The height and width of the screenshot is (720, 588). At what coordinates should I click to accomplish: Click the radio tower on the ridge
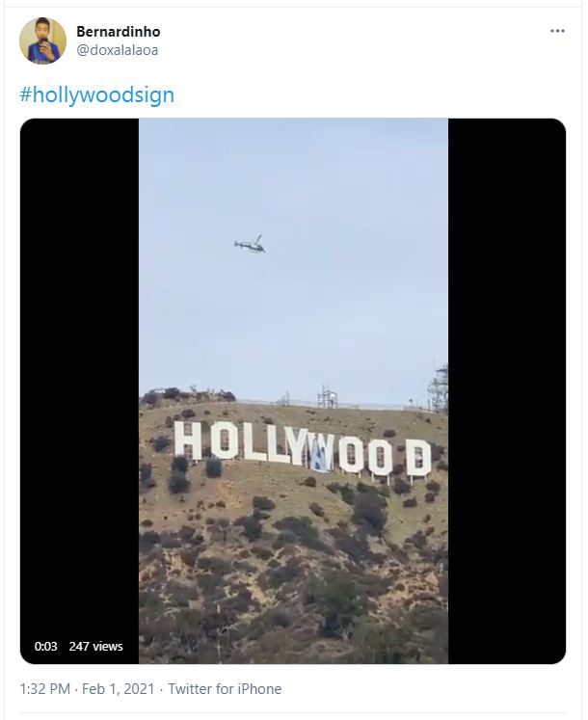click(x=438, y=388)
